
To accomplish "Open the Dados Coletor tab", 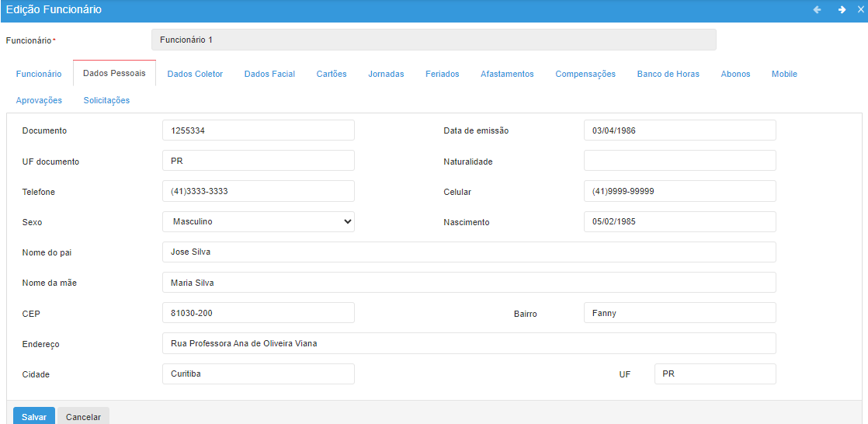I will [195, 75].
